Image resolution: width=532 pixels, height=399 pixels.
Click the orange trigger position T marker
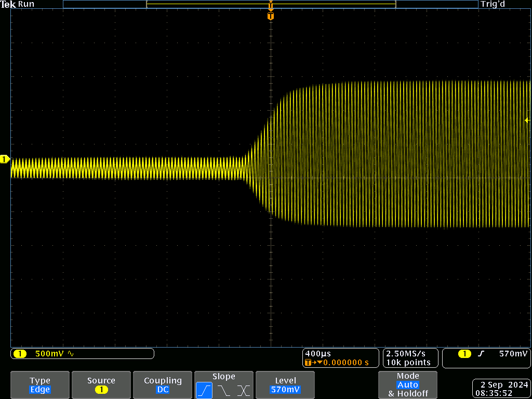click(270, 16)
